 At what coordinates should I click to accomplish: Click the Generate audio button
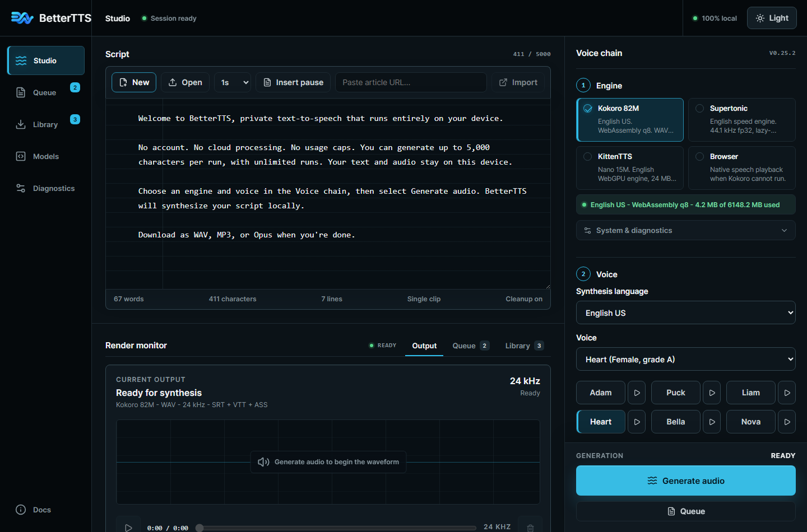[x=686, y=480]
